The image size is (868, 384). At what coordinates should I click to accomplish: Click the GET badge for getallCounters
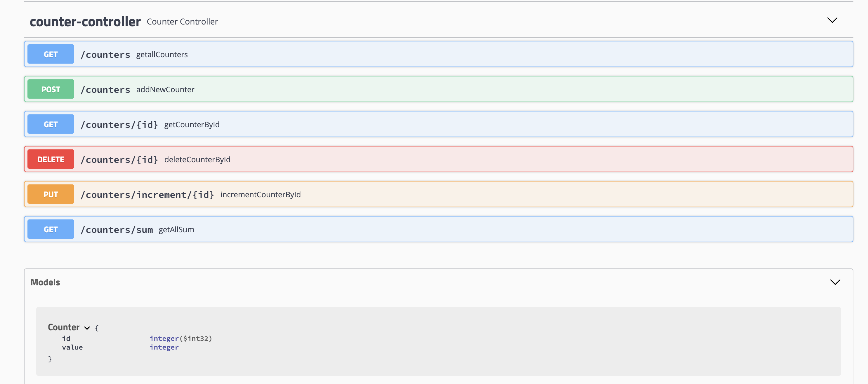tap(51, 54)
